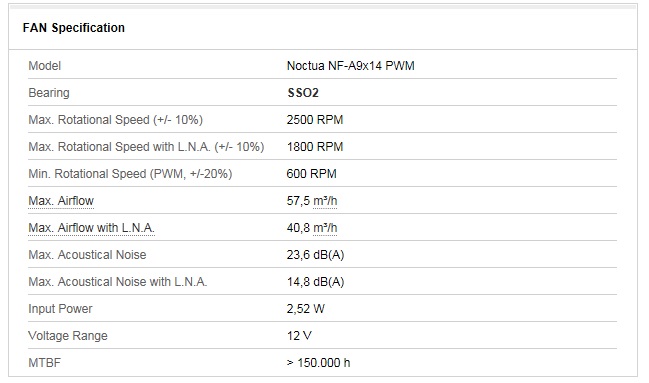Click the Voltage Range label
The height and width of the screenshot is (383, 649).
(x=68, y=335)
